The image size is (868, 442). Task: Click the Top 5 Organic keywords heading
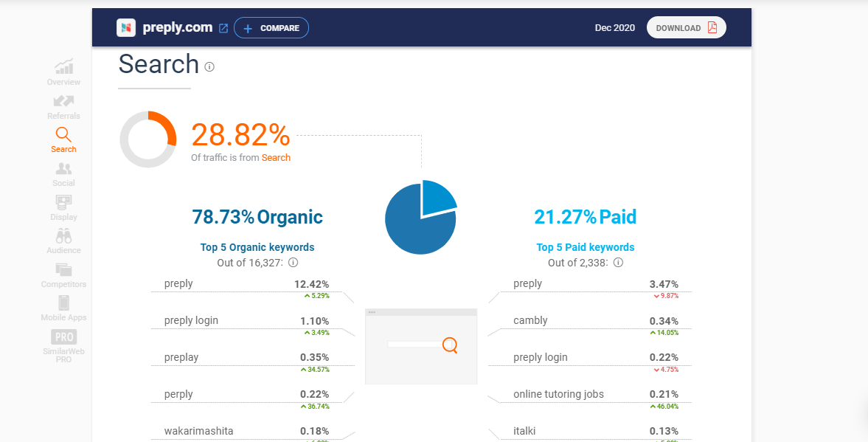(257, 247)
